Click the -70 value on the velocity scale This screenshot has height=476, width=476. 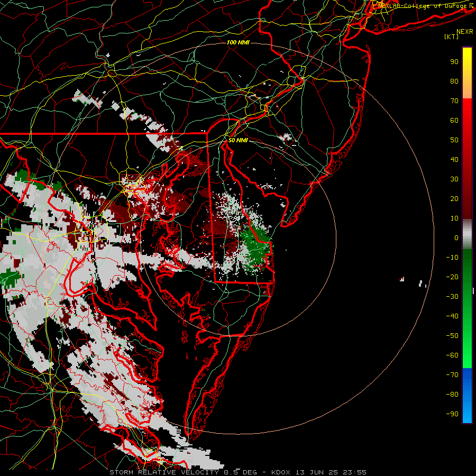pos(452,374)
